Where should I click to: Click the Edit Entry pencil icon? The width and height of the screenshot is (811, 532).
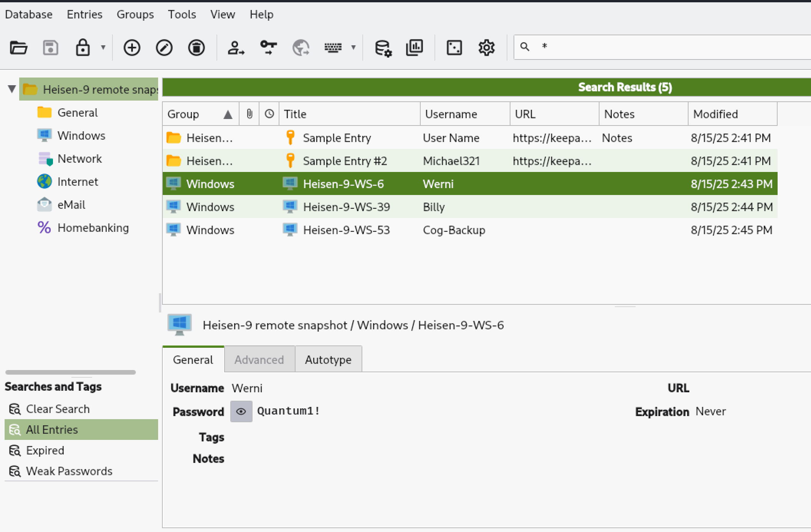[x=164, y=48]
